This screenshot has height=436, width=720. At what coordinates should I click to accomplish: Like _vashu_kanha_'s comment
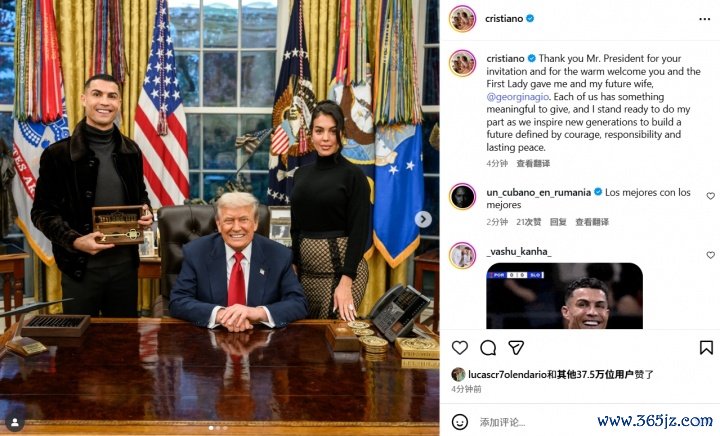pos(710,255)
